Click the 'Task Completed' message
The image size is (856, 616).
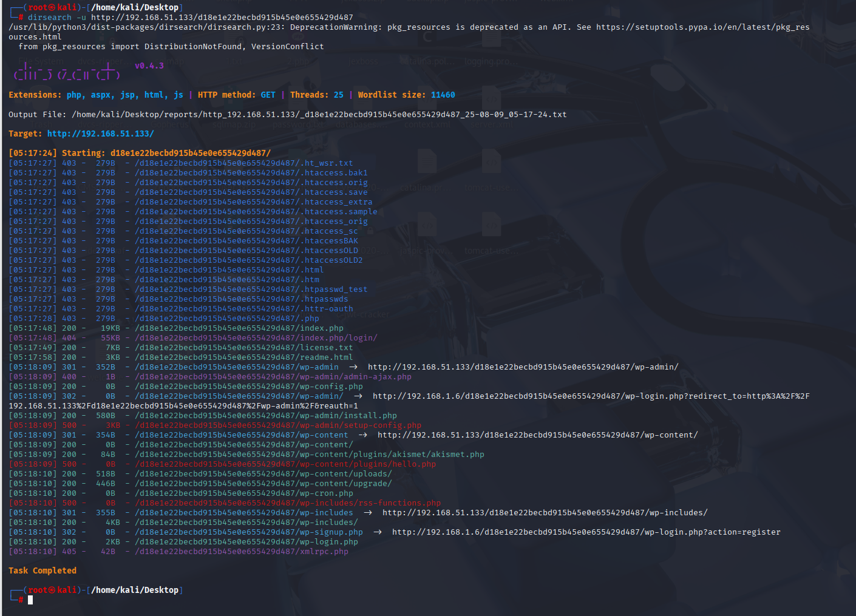tap(42, 570)
